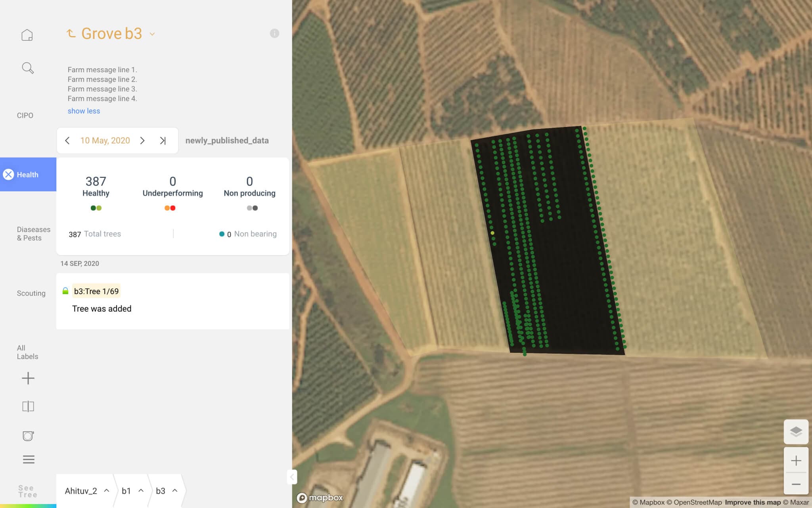Collapse the side panel with the center chevron

click(x=292, y=477)
